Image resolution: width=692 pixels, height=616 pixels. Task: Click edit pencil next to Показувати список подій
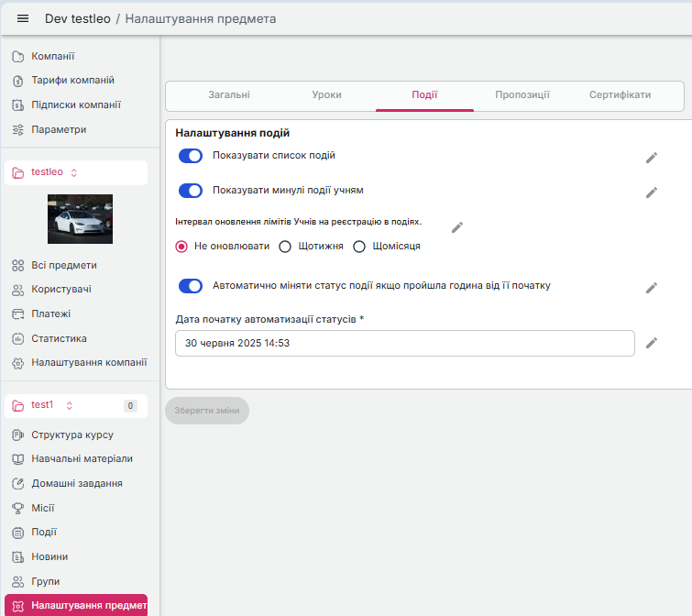[x=652, y=158]
